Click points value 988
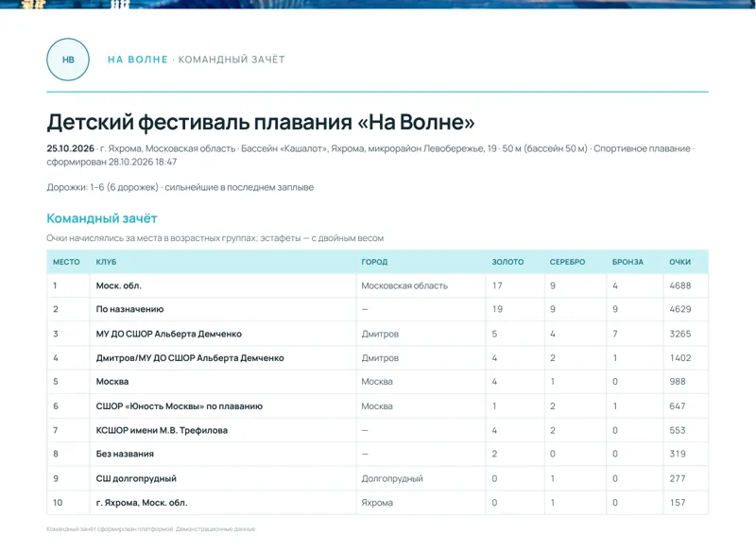Viewport: 756px width, 552px height. point(678,381)
